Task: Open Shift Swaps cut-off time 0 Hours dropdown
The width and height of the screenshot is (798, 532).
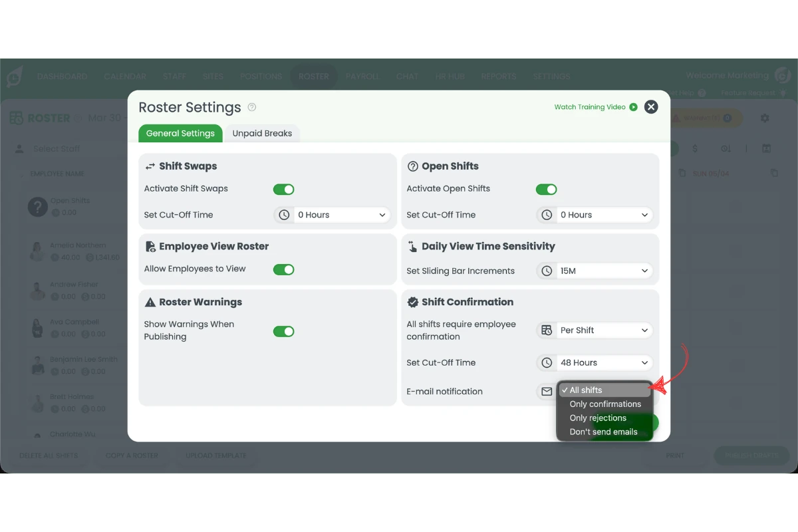Action: [x=342, y=215]
